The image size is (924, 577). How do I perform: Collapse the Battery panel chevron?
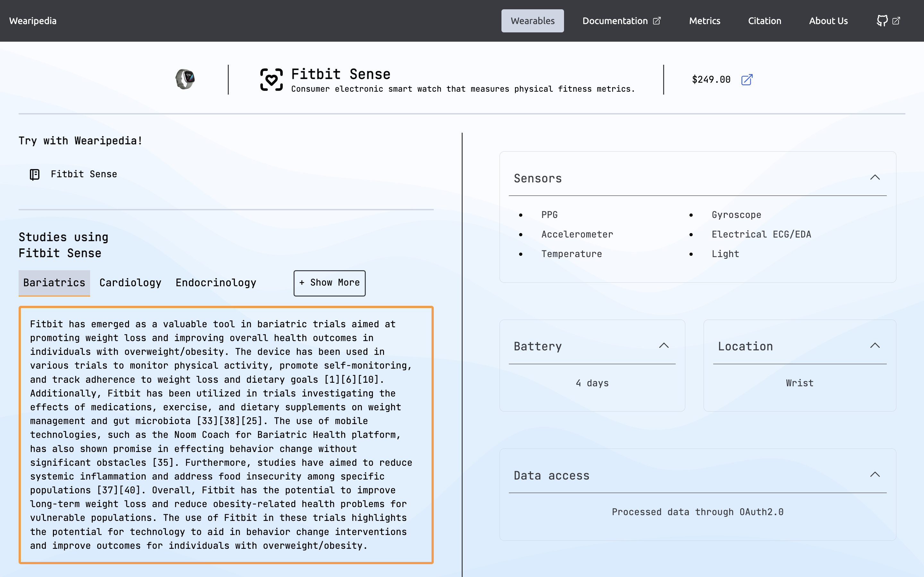click(x=663, y=346)
